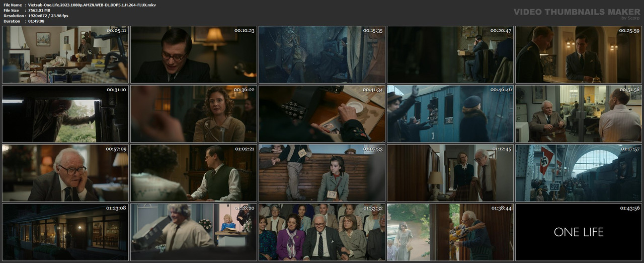This screenshot has height=263, width=644.
Task: Click the frame stamped 00:15:35
Action: 322,54
